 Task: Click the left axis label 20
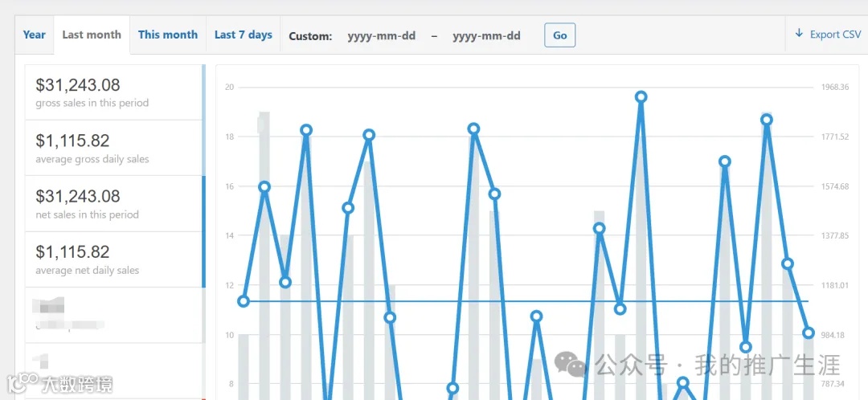(229, 88)
